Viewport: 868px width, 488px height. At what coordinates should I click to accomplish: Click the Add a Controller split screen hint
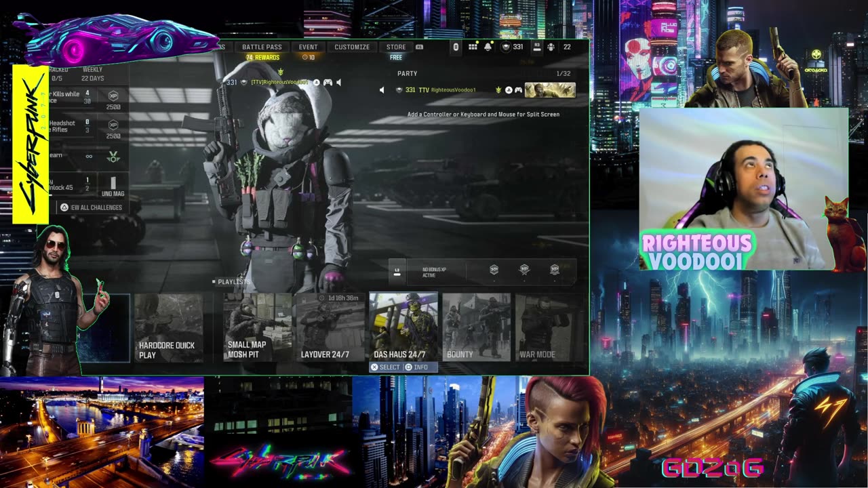point(484,115)
